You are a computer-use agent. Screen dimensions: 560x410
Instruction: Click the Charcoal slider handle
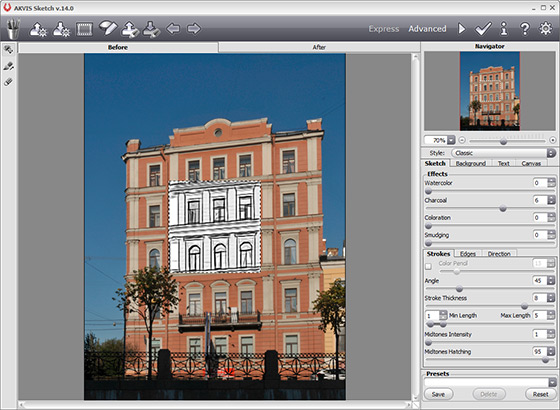(503, 209)
